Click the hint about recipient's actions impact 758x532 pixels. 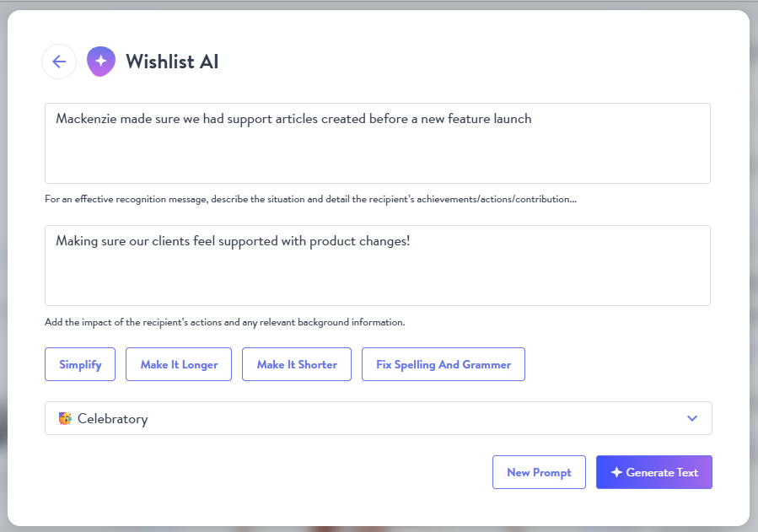click(225, 322)
